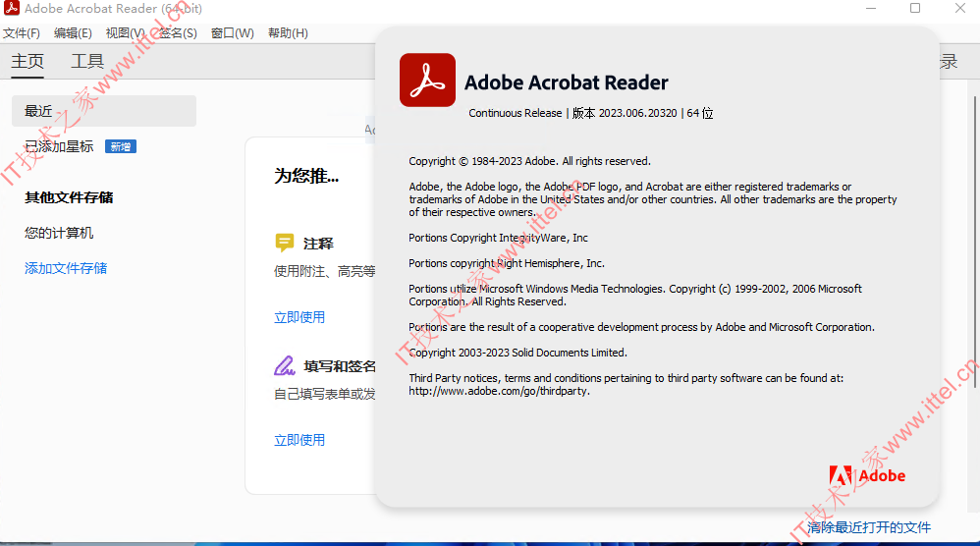Select 最近 in the sidebar

(x=104, y=111)
